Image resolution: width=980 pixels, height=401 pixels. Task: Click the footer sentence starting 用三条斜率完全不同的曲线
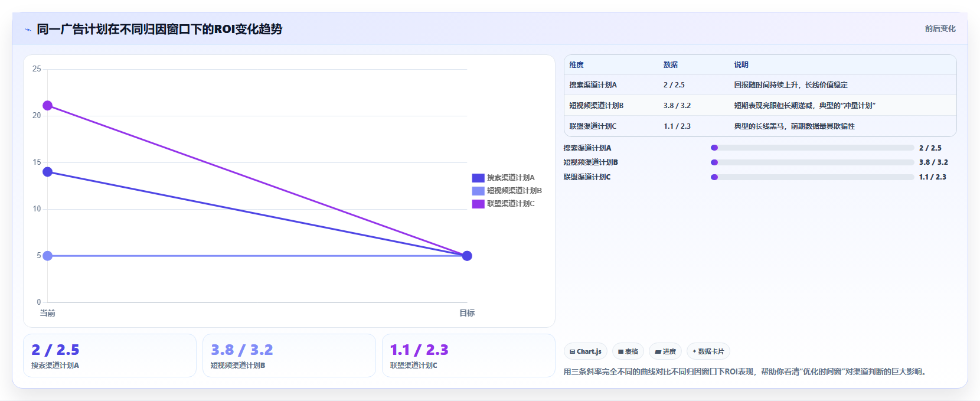[x=746, y=372]
